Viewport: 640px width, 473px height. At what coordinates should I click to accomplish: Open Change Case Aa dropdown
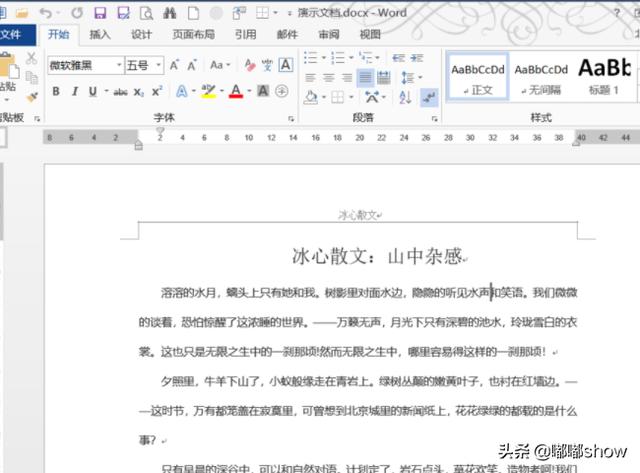coord(220,65)
